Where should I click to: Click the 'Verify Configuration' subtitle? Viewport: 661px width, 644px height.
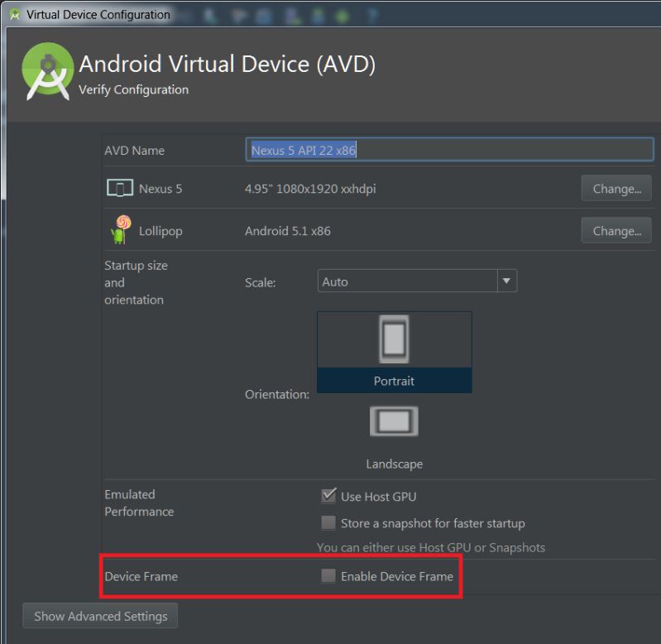pyautogui.click(x=134, y=90)
